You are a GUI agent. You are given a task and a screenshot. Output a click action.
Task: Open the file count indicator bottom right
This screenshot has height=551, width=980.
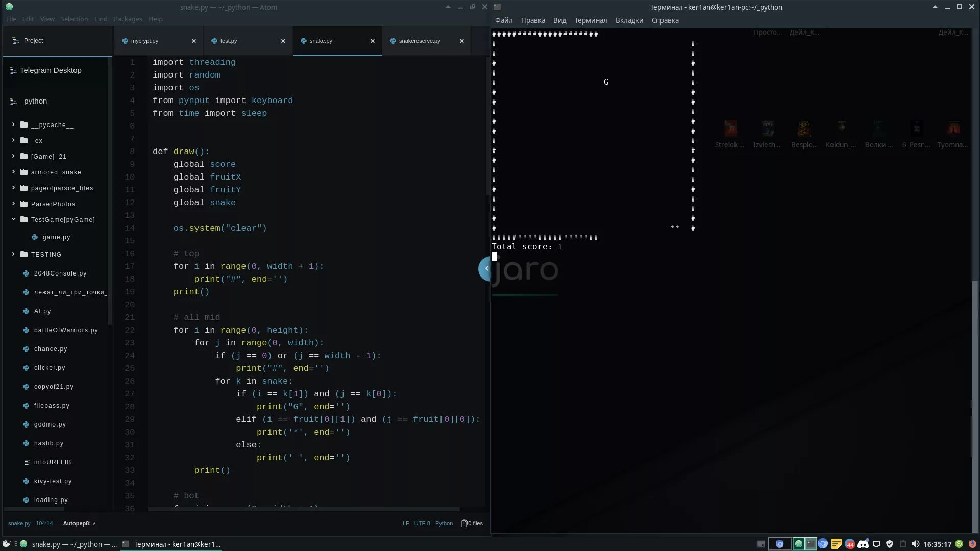(x=471, y=523)
